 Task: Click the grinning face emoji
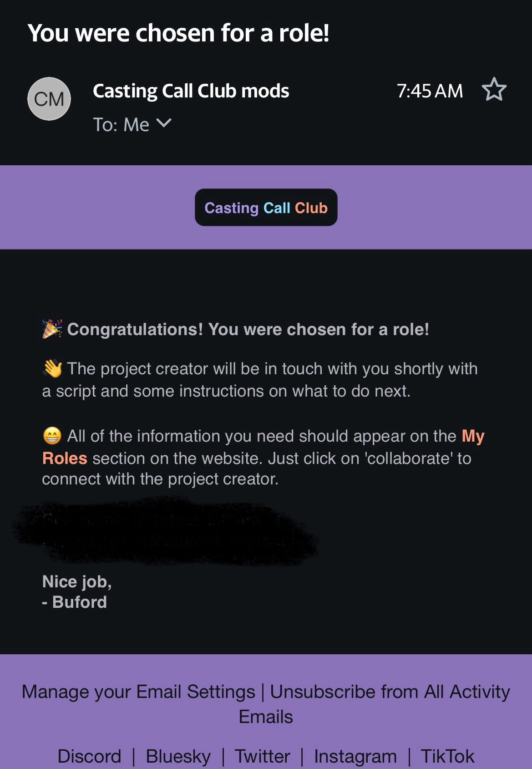point(52,436)
